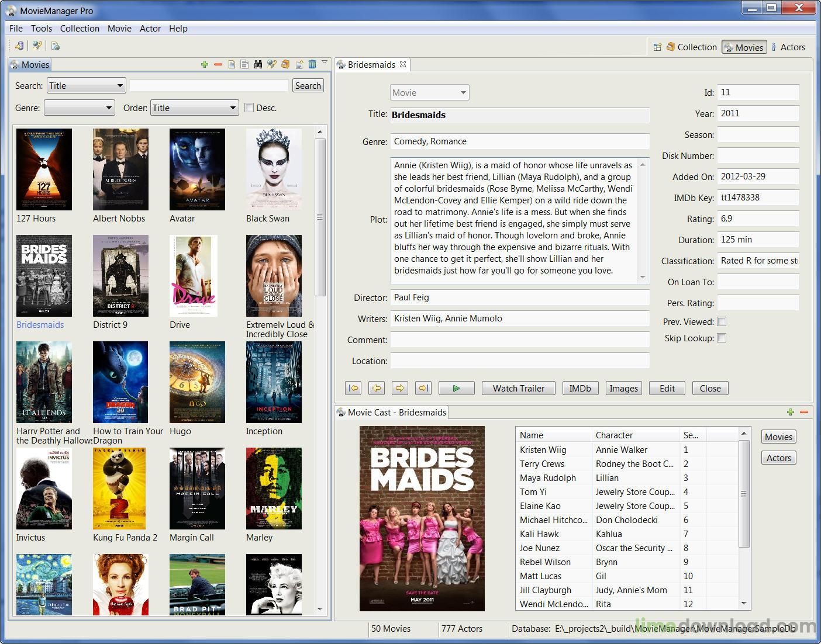Switch to the Actors view
821x644 pixels.
click(789, 47)
